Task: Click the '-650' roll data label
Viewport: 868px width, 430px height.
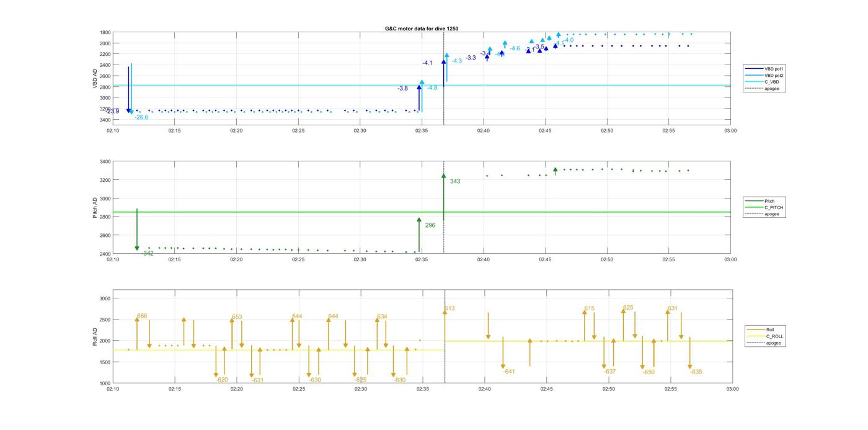Action: (x=649, y=373)
